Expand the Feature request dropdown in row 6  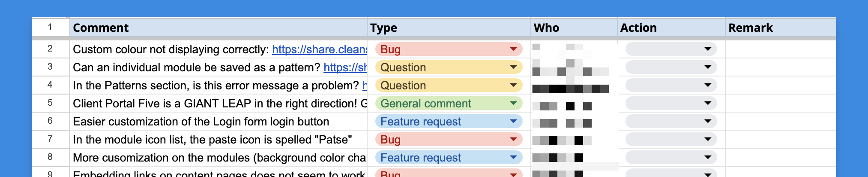click(x=513, y=121)
